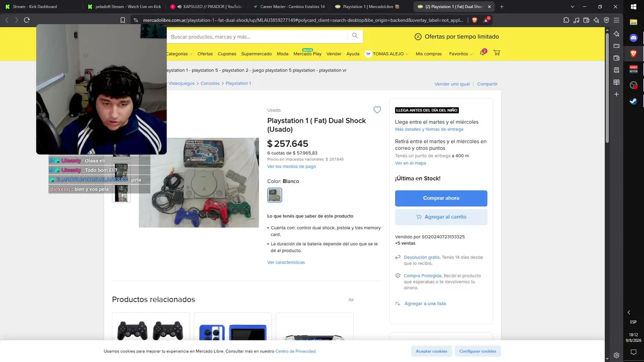Open Ver los medios de pago link

(x=292, y=166)
